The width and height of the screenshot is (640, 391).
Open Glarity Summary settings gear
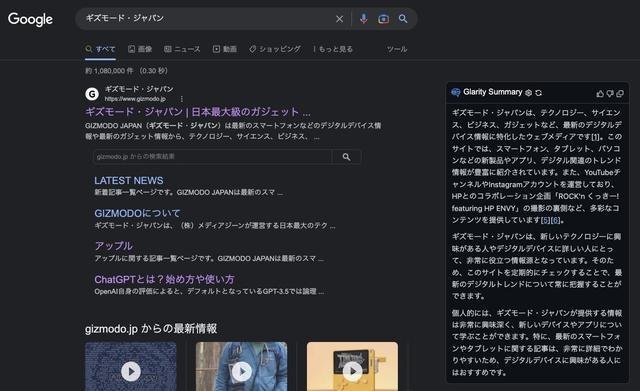pos(528,93)
